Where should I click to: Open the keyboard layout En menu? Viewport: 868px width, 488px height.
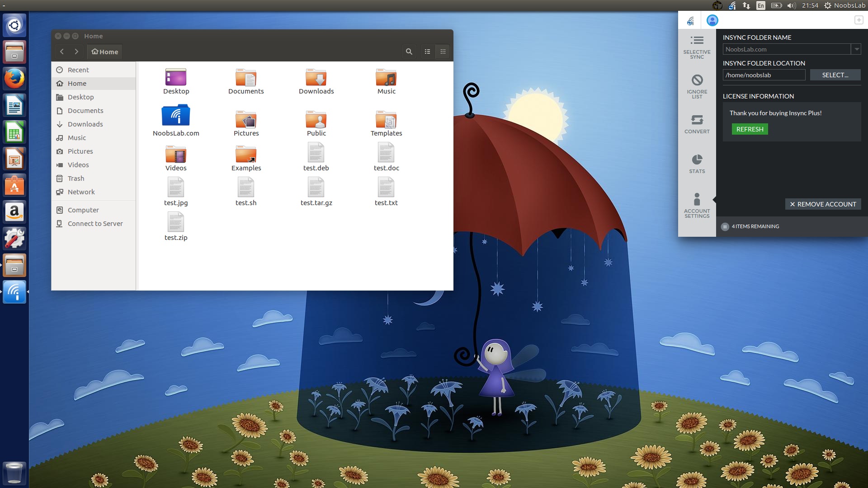coord(760,5)
